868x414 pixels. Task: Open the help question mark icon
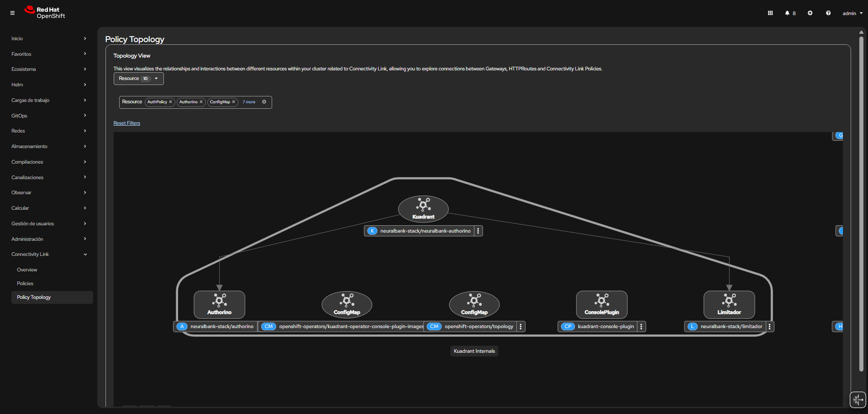pos(828,13)
